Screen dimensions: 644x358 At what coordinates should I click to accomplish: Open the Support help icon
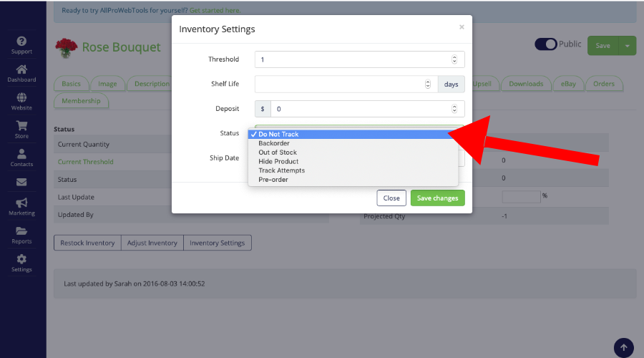point(21,42)
